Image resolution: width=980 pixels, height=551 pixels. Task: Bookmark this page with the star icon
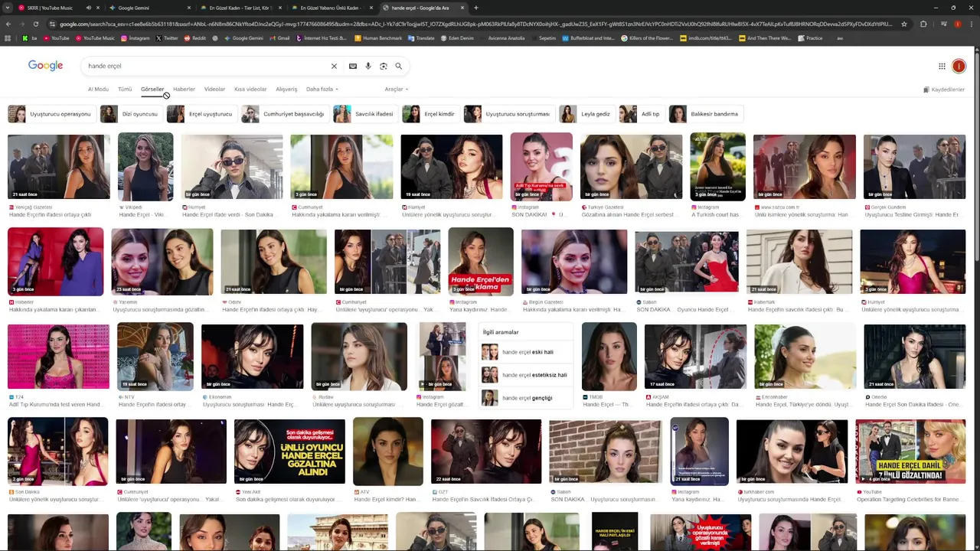[904, 24]
